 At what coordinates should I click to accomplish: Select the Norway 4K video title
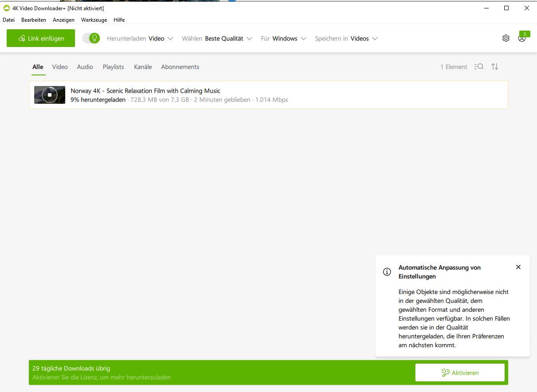click(x=146, y=91)
